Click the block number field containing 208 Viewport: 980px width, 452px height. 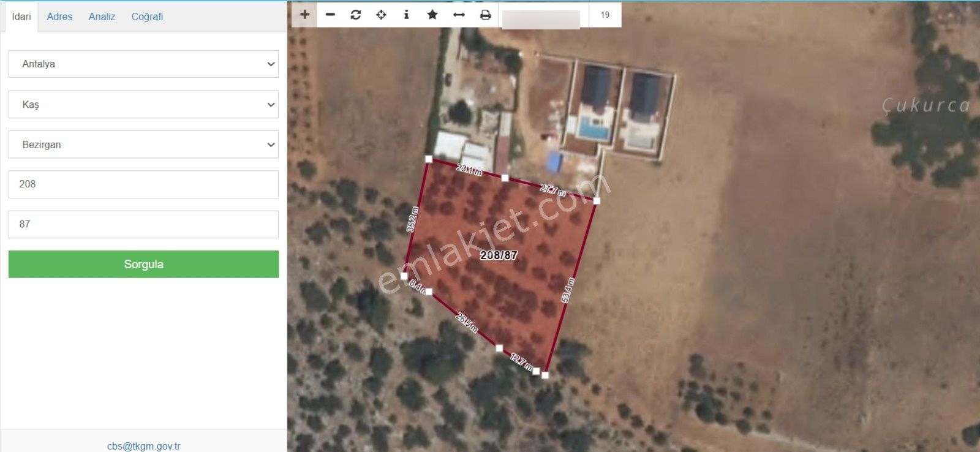pyautogui.click(x=143, y=184)
